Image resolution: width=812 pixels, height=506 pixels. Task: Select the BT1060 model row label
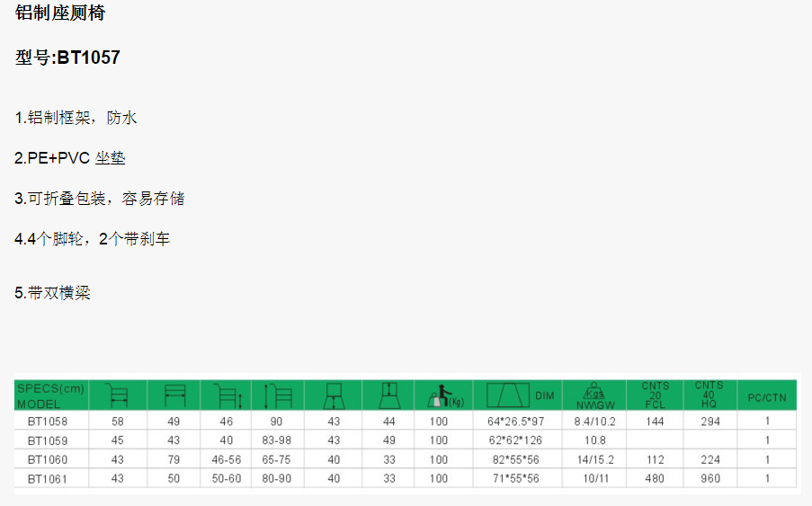pyautogui.click(x=48, y=459)
